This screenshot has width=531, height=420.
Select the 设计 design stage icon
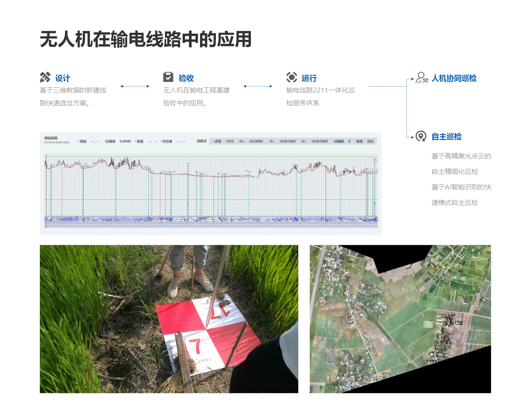click(45, 78)
